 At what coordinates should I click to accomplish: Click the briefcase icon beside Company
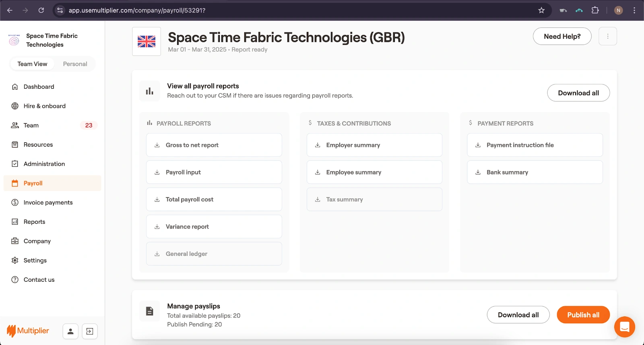(x=15, y=241)
